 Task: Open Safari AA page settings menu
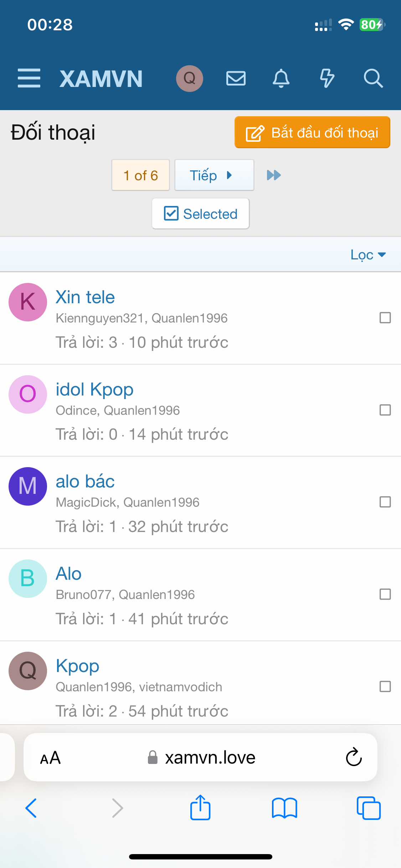(50, 758)
